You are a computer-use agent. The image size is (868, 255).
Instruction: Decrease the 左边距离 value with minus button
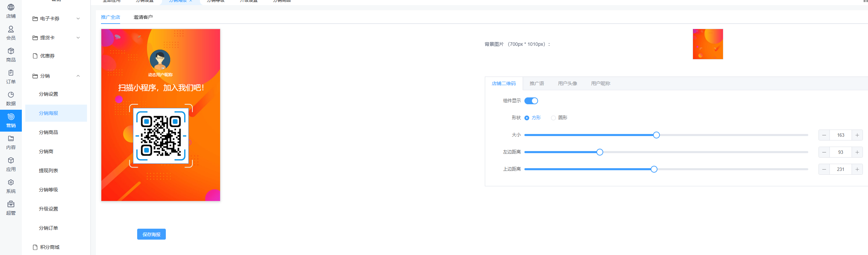pos(824,152)
